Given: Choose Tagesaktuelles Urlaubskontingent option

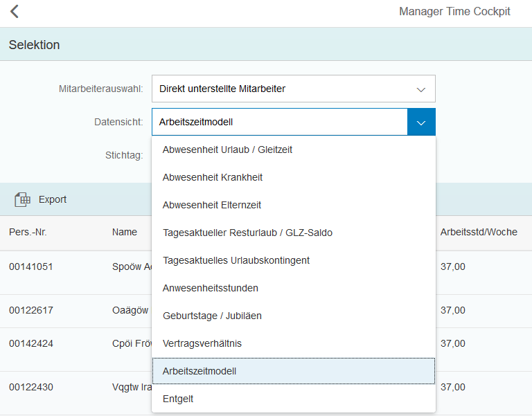Looking at the screenshot, I should (x=294, y=260).
